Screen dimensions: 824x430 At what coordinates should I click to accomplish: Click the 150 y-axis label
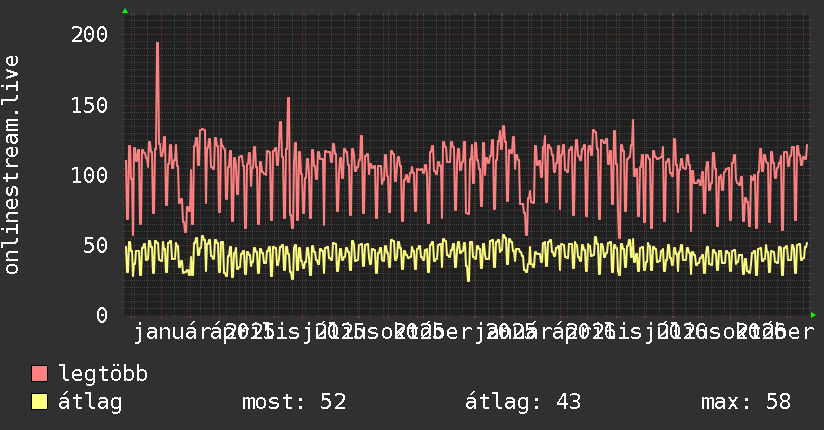pos(89,105)
